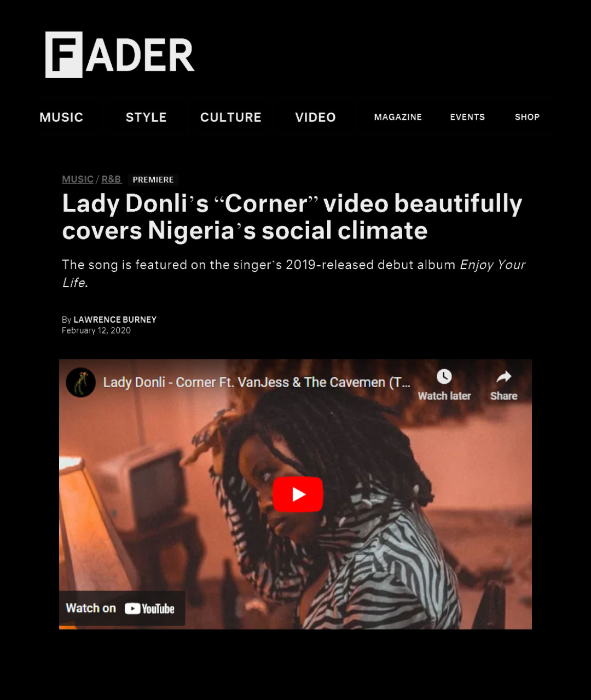Play the embedded YouTube video

pos(298,494)
